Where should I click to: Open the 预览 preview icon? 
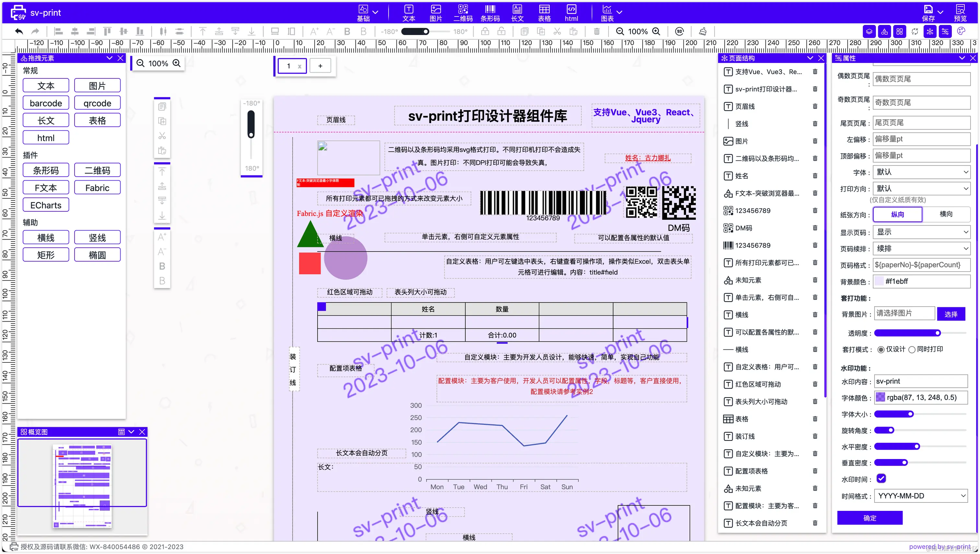coord(960,9)
